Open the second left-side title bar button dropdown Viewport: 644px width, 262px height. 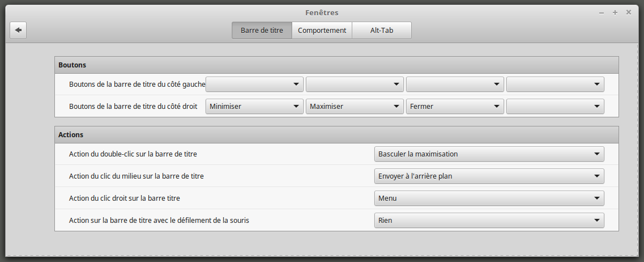[355, 84]
